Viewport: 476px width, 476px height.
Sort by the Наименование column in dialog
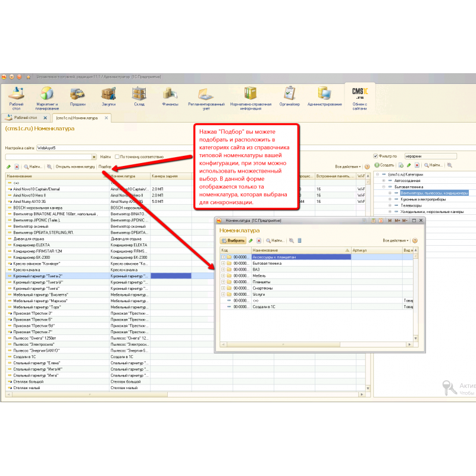click(301, 250)
